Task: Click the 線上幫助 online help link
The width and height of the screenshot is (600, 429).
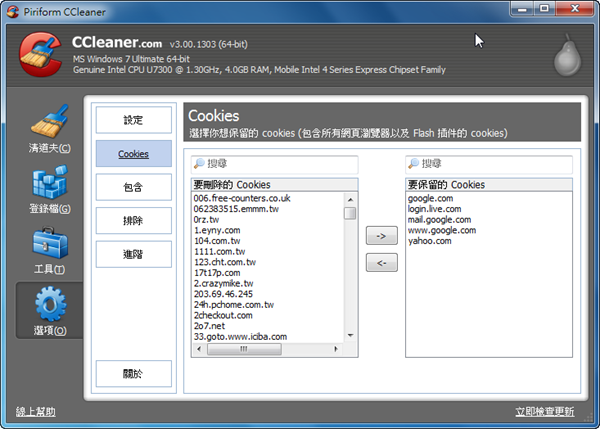Action: tap(36, 411)
